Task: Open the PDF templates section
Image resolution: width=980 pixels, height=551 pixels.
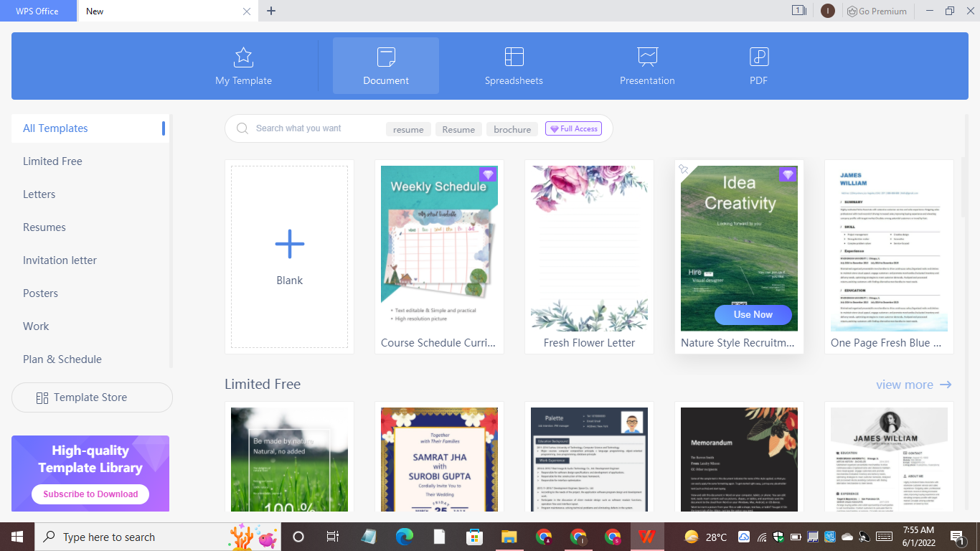Action: coord(758,65)
